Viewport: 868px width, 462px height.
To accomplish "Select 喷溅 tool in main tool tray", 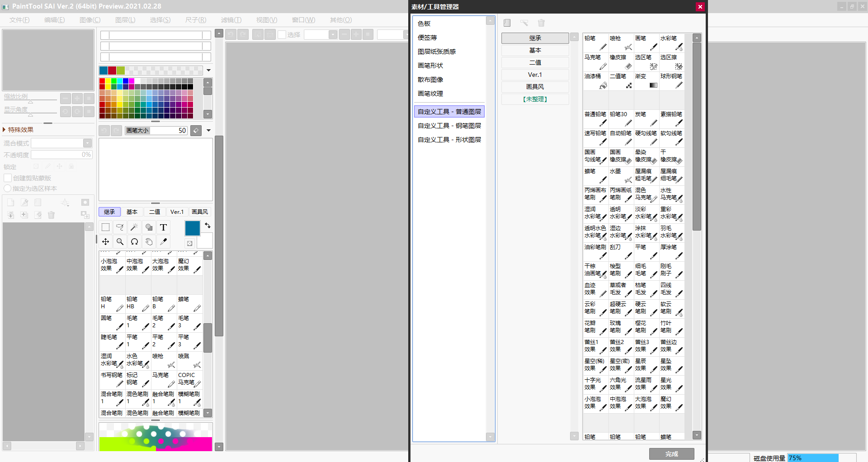I will coord(189,361).
